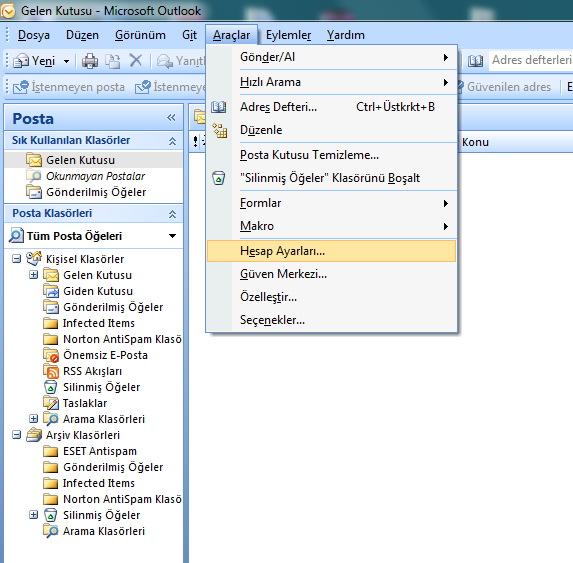
Task: Select Norton AntiSpam folder under Kişisel Klasörler
Action: 122,339
